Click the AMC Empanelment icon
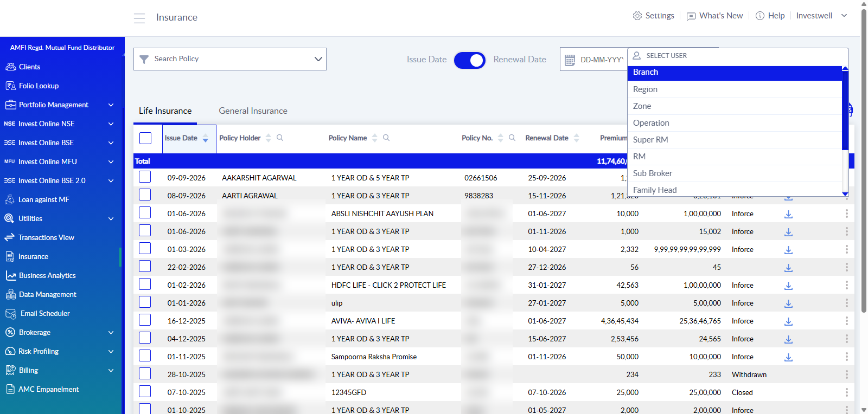Viewport: 868px width, 414px height. (10, 389)
